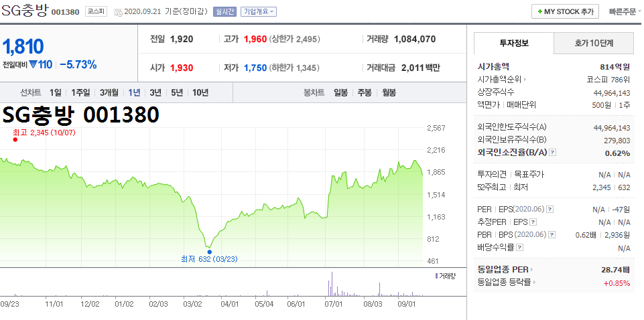This screenshot has width=644, height=320.
Task: Click the 저가 value 1,750
Action: pos(255,68)
